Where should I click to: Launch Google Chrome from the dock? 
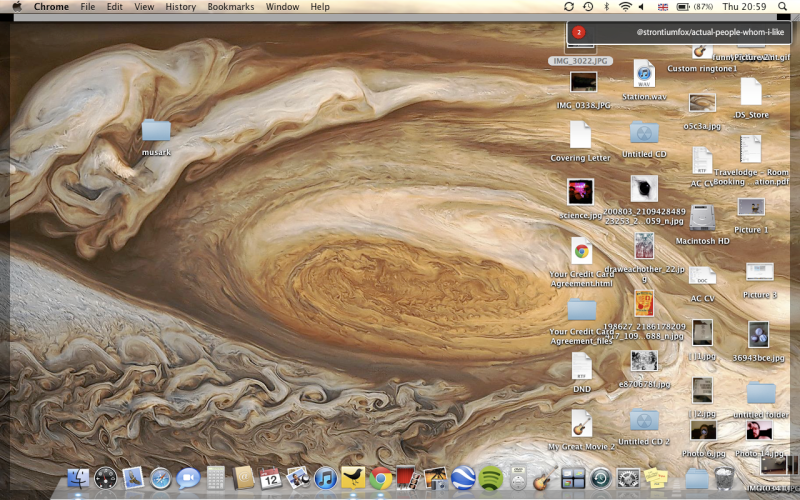379,478
